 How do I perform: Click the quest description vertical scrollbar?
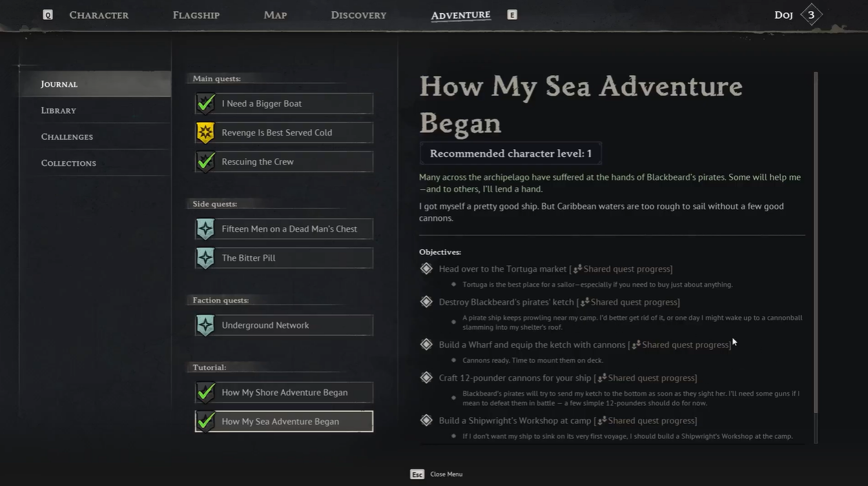[x=816, y=245]
